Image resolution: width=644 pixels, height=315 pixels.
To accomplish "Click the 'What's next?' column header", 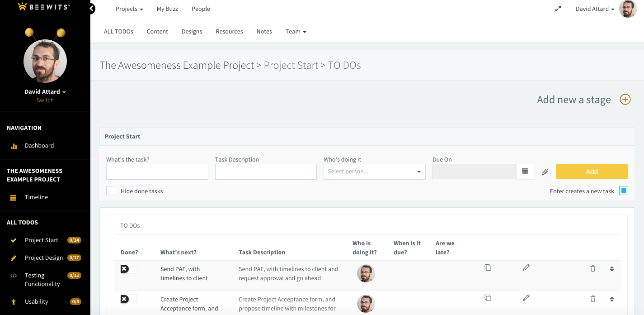I will pos(179,253).
